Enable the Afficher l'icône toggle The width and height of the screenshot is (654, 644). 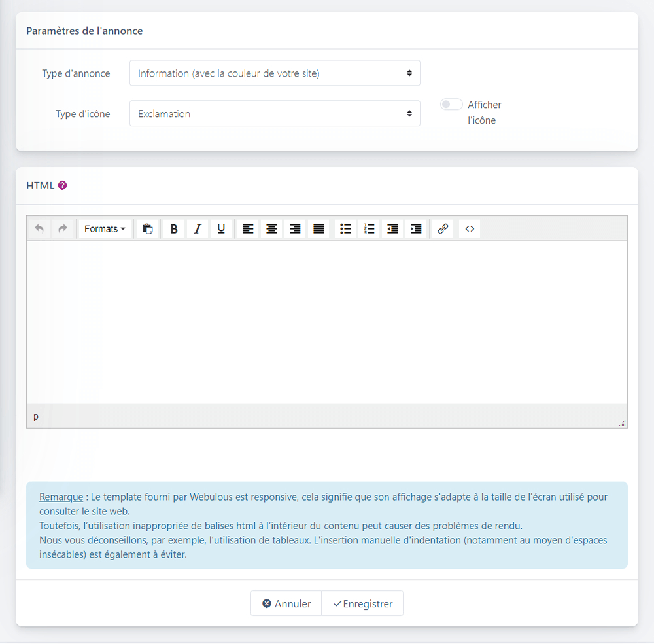point(451,105)
